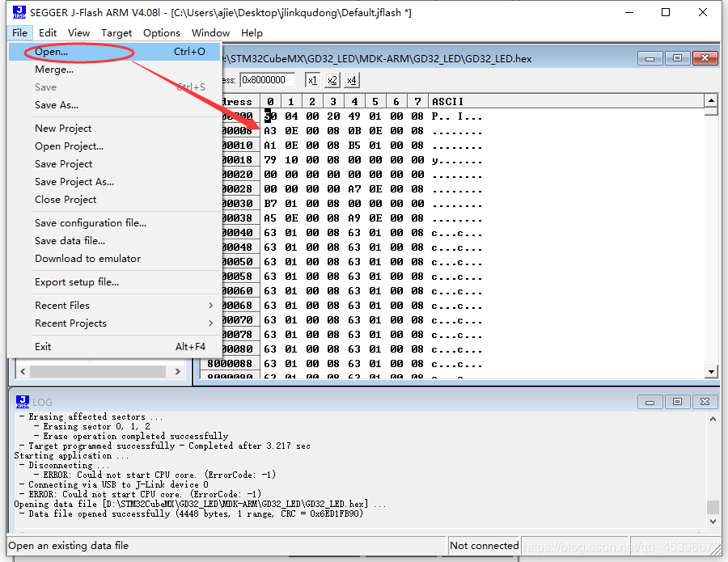728x562 pixels.
Task: Choose Merge... from File menu
Action: tap(114, 70)
